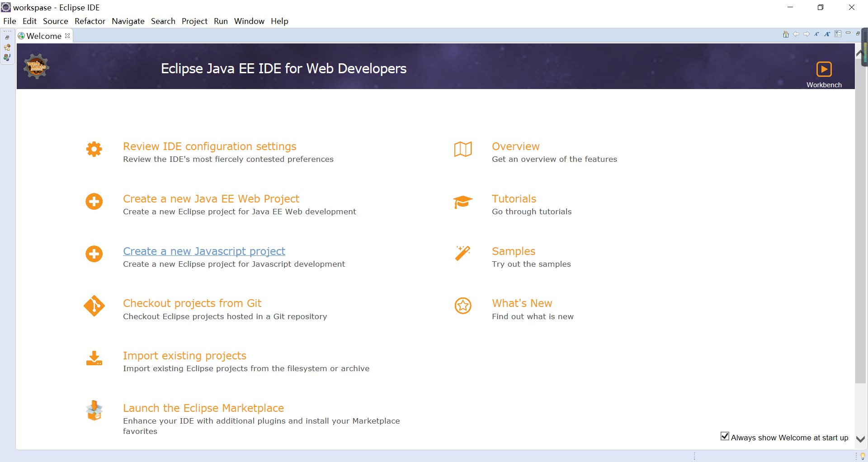The width and height of the screenshot is (868, 462).
Task: Open the Search menu
Action: [x=163, y=21]
